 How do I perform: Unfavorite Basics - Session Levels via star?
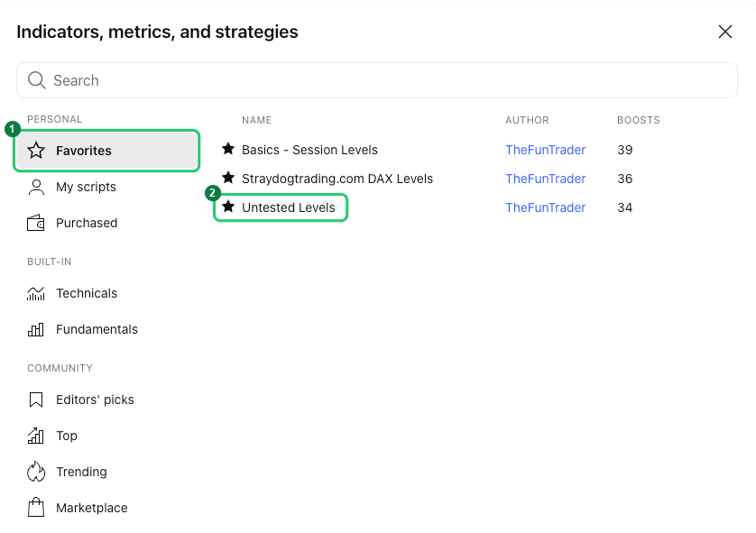228,149
